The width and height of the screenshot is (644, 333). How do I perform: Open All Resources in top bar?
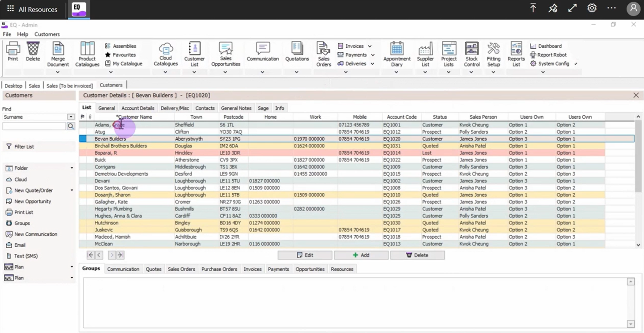(32, 9)
